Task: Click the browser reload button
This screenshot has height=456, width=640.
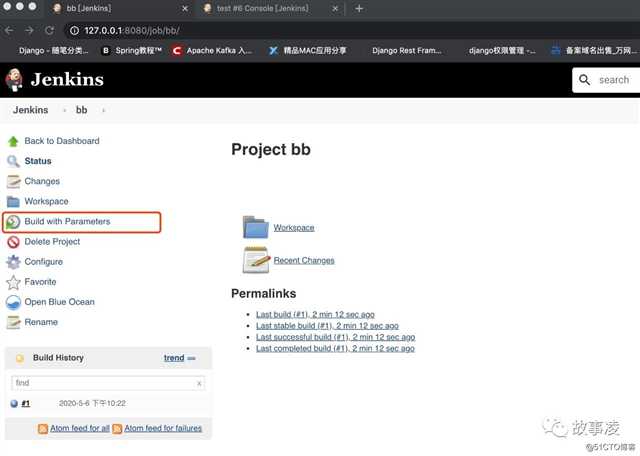Action: click(x=49, y=31)
